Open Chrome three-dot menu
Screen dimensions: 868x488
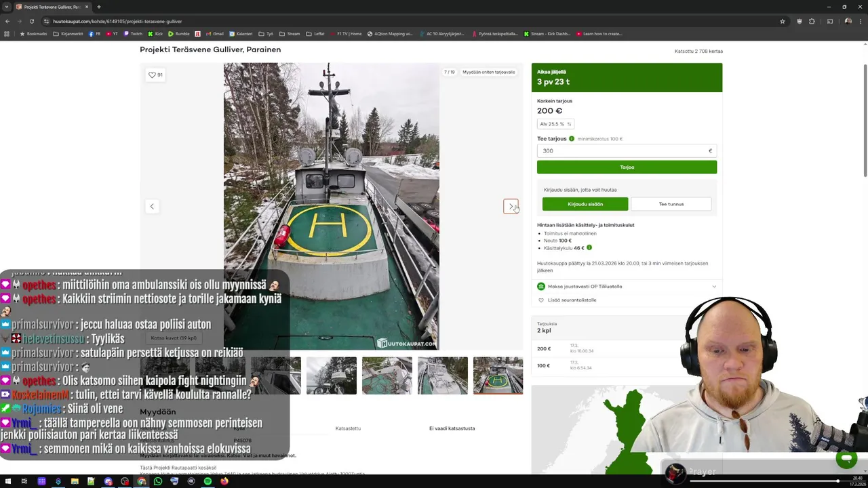(x=861, y=21)
